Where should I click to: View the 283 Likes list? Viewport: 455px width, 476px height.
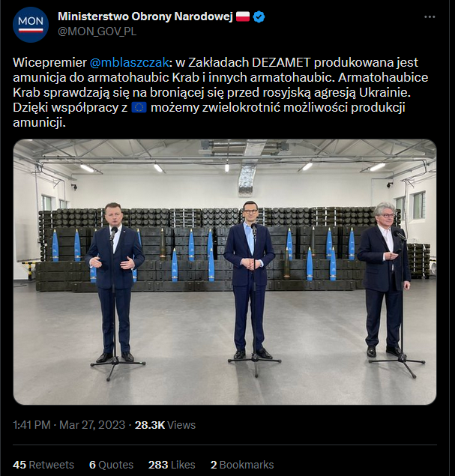point(172,465)
